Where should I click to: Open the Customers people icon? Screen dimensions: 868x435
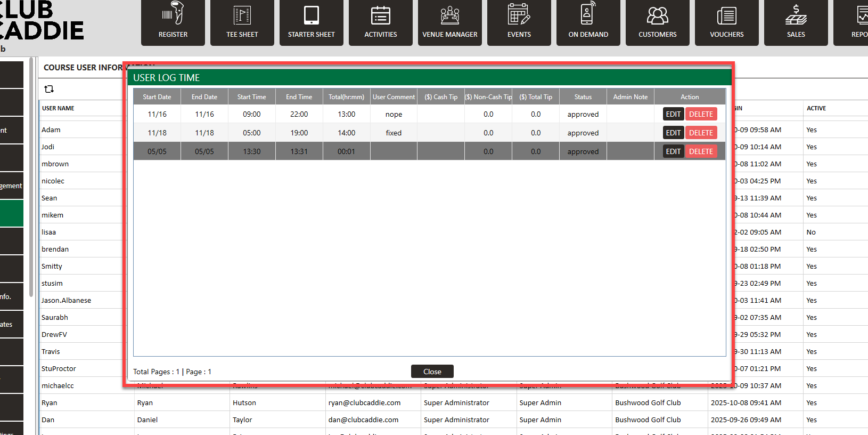pyautogui.click(x=657, y=15)
